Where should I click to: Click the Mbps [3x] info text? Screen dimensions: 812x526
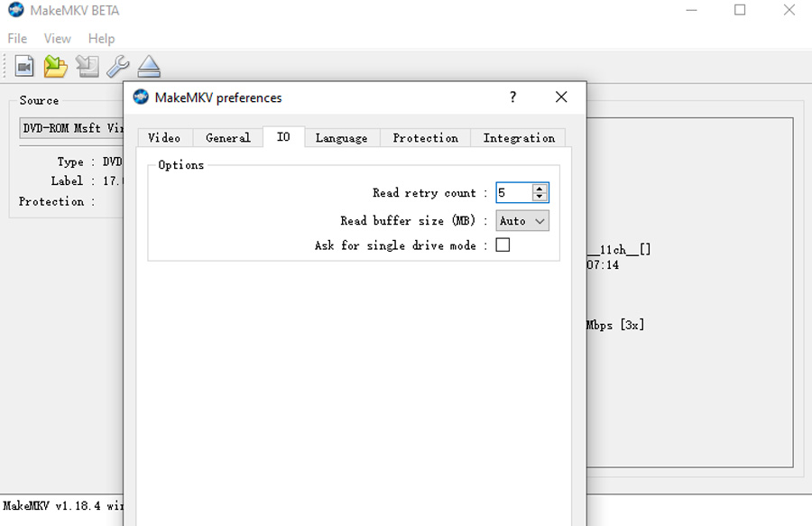point(615,325)
